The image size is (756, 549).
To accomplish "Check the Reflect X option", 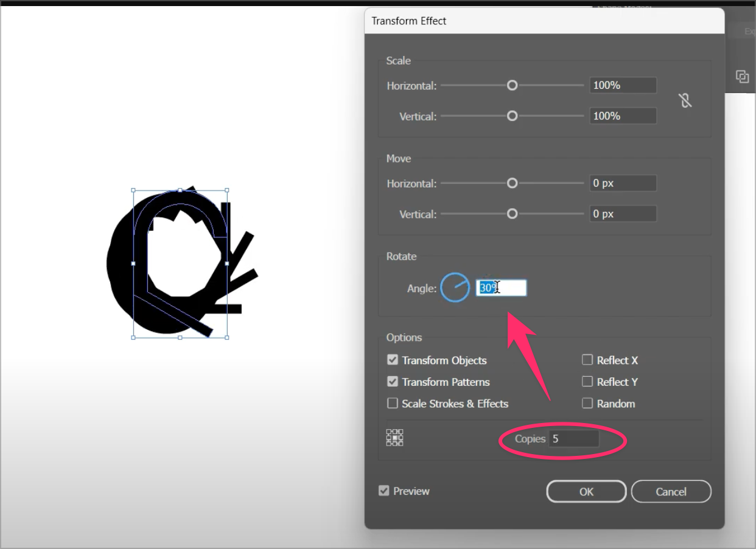I will (x=587, y=360).
